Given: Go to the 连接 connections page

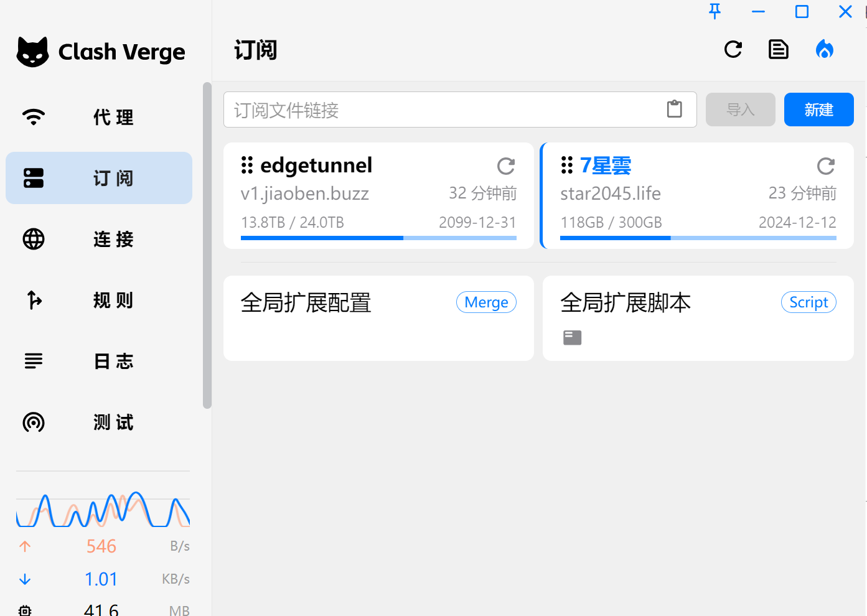Looking at the screenshot, I should point(99,239).
